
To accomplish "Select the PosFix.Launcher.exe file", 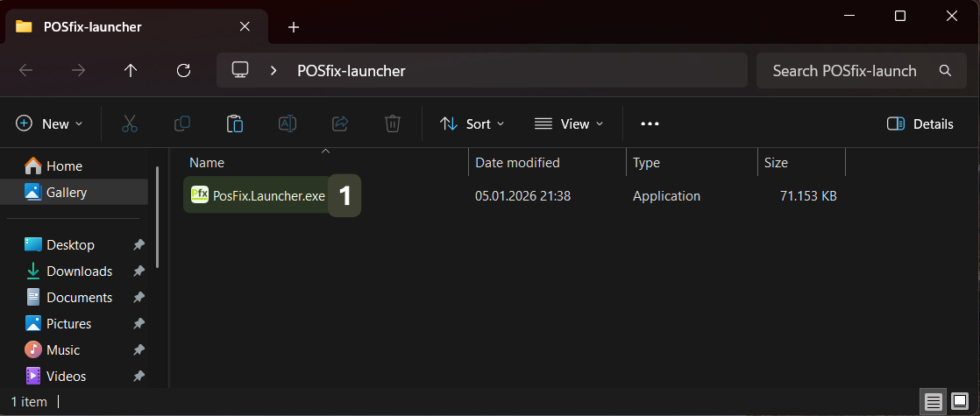I will coord(268,196).
